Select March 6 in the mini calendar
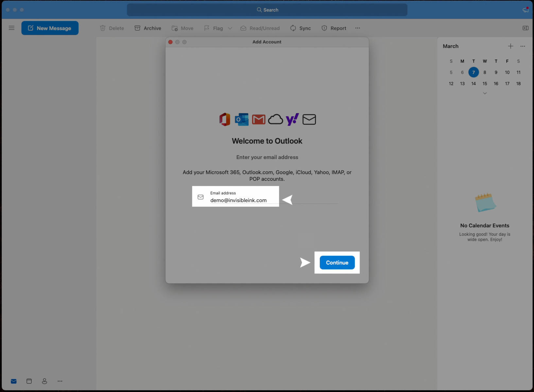 point(462,72)
